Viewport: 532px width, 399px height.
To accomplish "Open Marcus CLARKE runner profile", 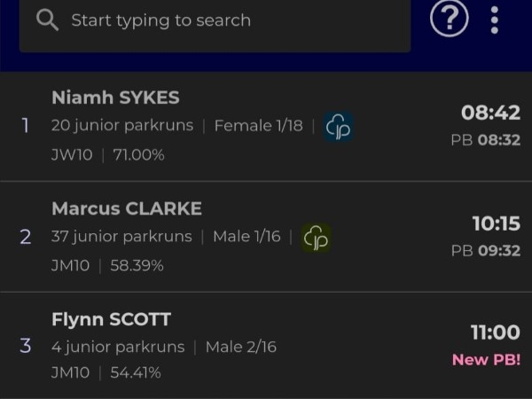I will (127, 208).
